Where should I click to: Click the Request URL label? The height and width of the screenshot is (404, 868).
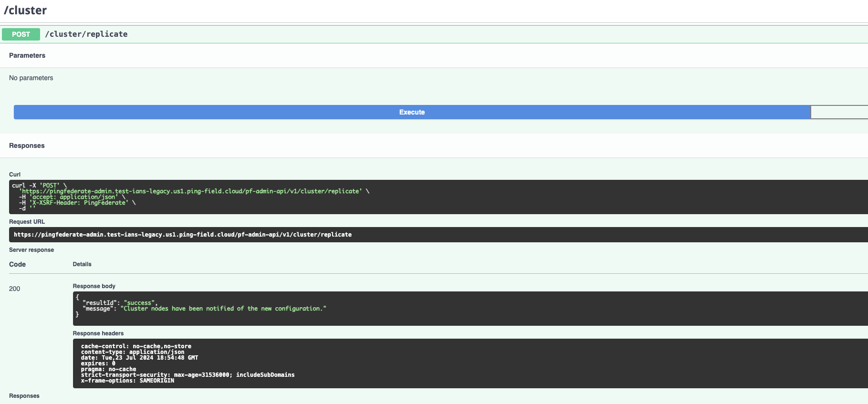pyautogui.click(x=27, y=222)
